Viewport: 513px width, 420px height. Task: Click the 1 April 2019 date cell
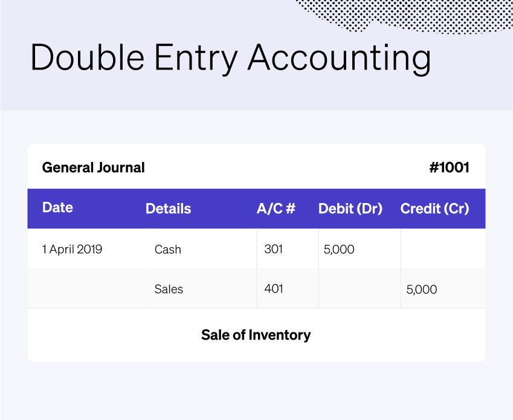click(x=72, y=249)
